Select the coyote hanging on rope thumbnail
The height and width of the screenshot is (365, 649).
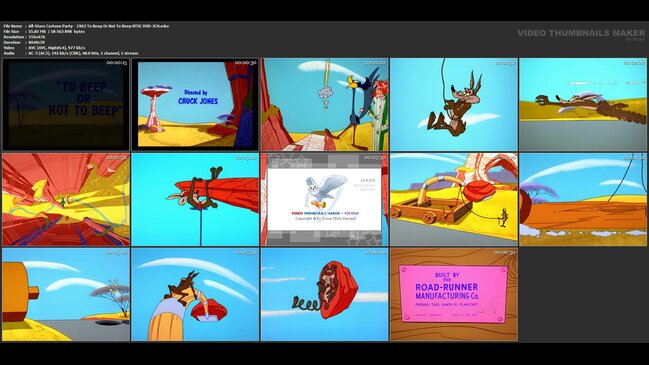click(454, 104)
